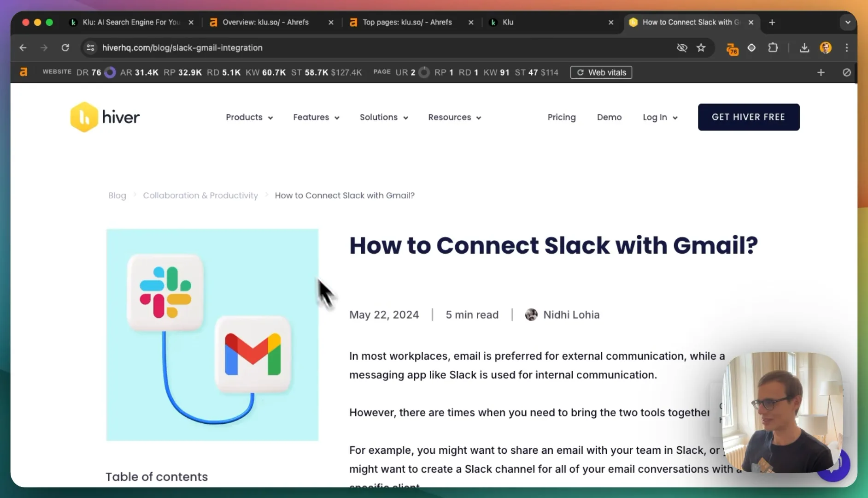Open the Downloads icon
This screenshot has height=498, width=868.
point(804,47)
